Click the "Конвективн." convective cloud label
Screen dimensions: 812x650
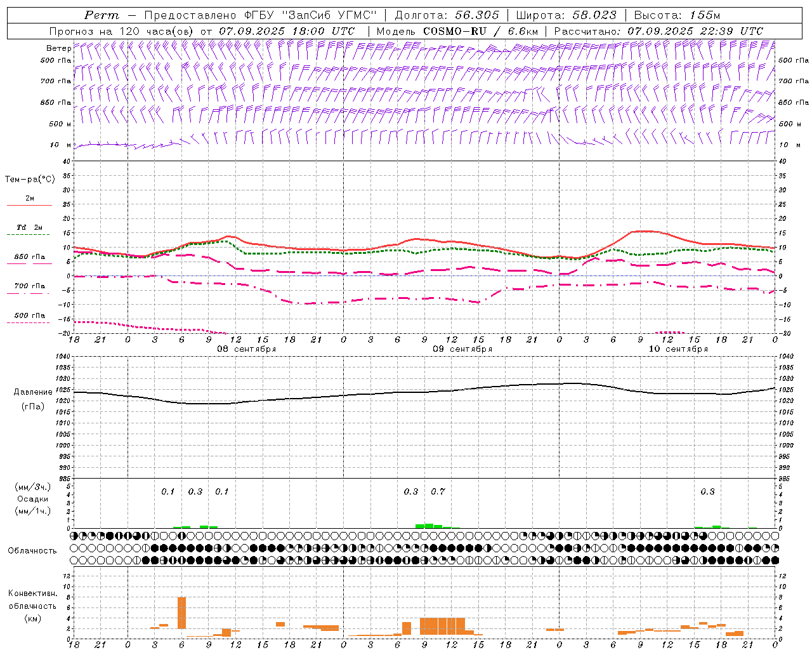point(32,594)
